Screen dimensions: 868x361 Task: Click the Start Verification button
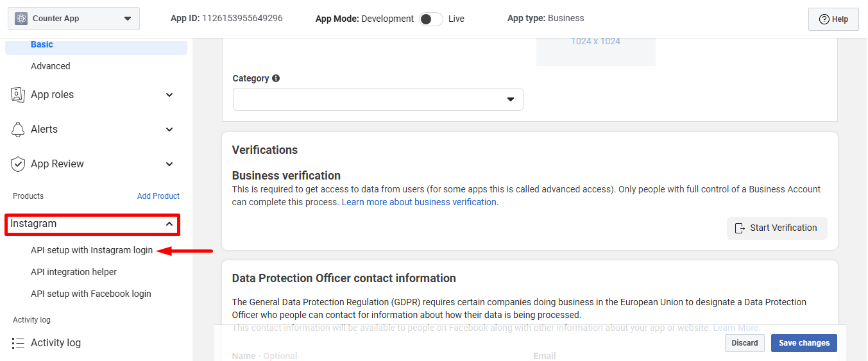tap(777, 228)
